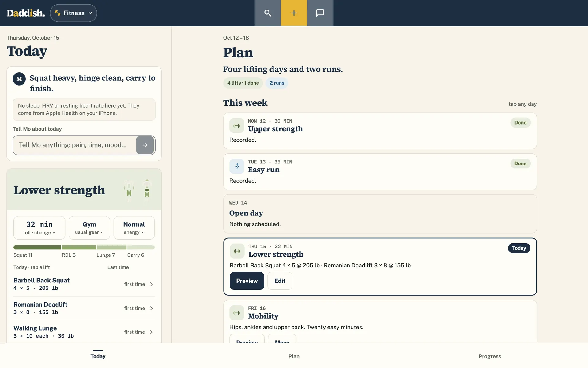Click Lower strength workout header
588x368 pixels.
click(x=84, y=190)
